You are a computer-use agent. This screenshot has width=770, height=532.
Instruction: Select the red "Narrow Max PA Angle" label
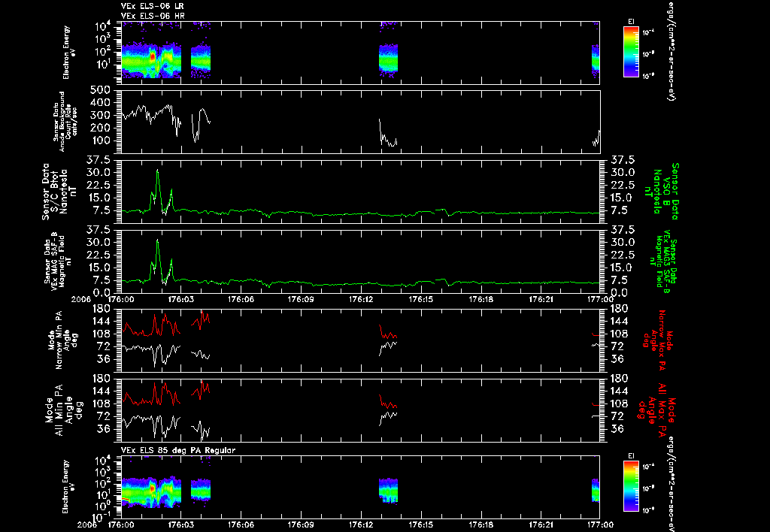click(x=658, y=340)
